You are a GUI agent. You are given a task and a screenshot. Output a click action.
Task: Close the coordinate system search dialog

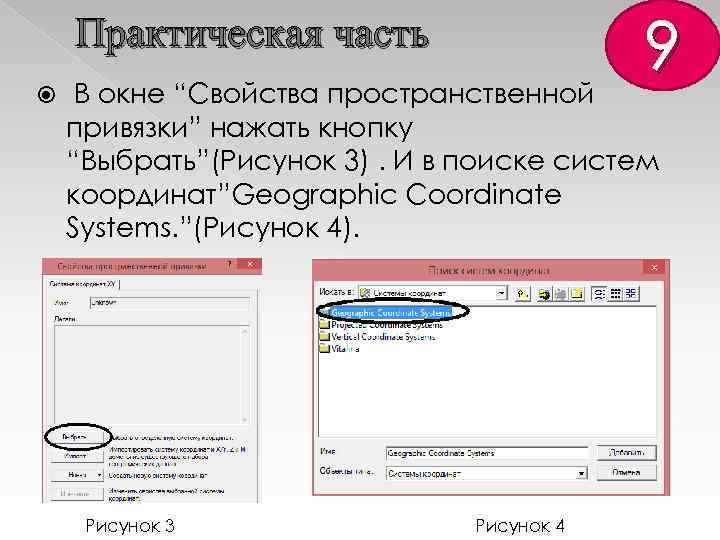point(654,268)
